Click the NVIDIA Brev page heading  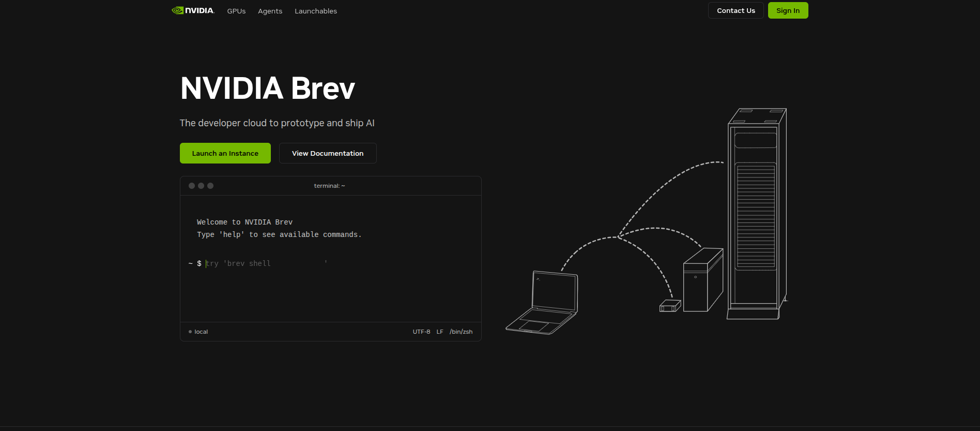click(267, 88)
